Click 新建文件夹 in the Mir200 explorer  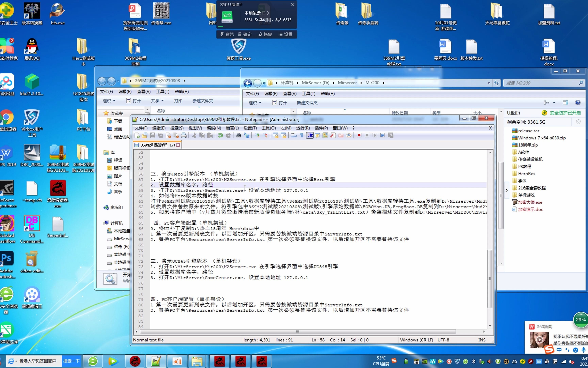pyautogui.click(x=307, y=103)
